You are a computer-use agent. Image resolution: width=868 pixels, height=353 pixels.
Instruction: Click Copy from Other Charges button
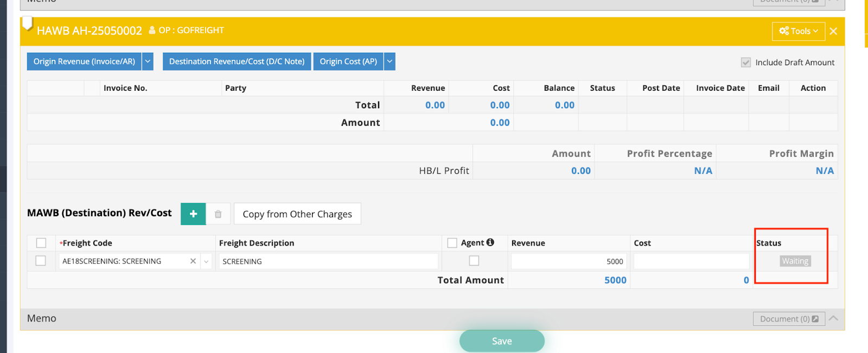(297, 214)
